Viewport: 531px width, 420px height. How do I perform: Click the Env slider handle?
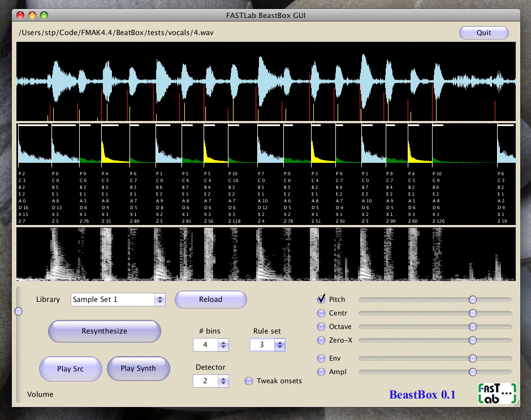pyautogui.click(x=473, y=358)
